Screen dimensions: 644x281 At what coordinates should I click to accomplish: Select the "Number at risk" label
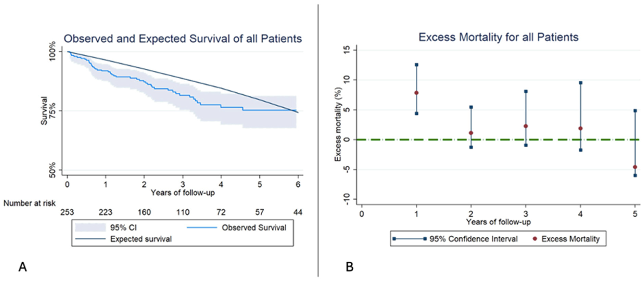point(29,203)
